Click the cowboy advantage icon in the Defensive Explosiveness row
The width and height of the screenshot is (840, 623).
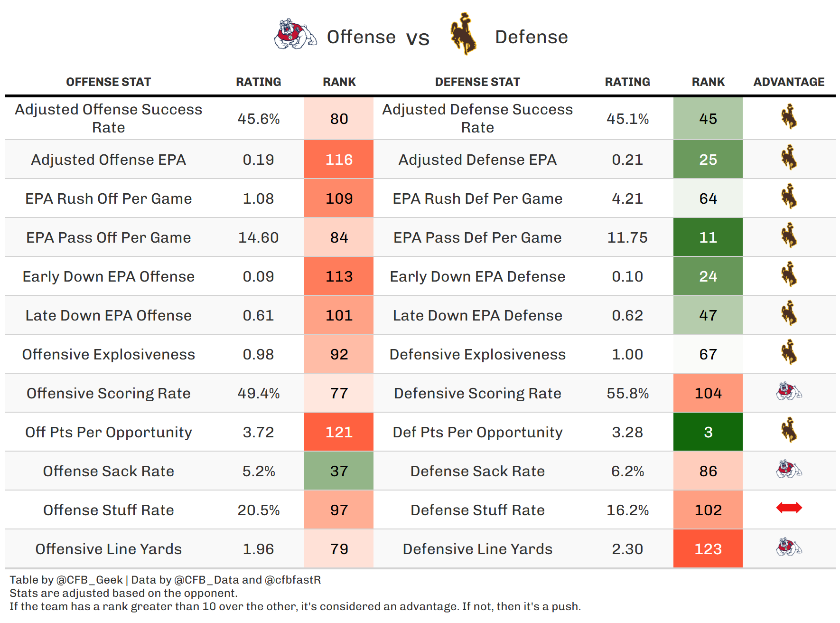(x=789, y=352)
